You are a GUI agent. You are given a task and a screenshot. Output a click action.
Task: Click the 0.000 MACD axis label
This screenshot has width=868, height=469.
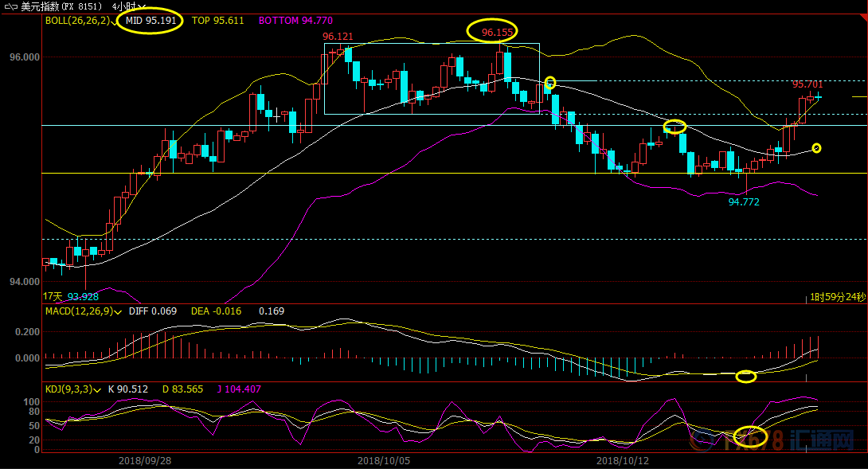28,358
